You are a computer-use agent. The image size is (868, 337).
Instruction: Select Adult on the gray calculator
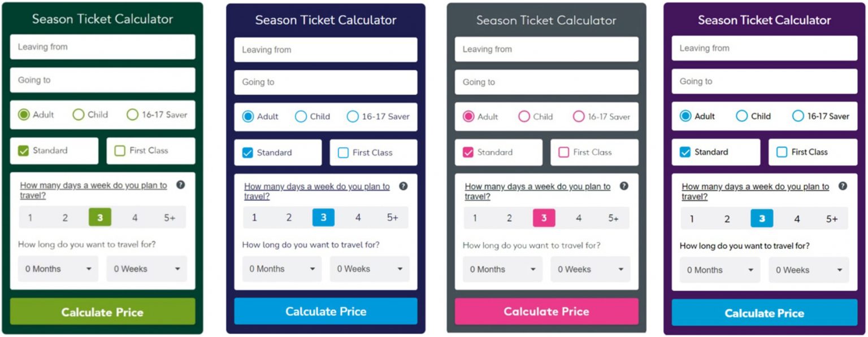pyautogui.click(x=467, y=116)
